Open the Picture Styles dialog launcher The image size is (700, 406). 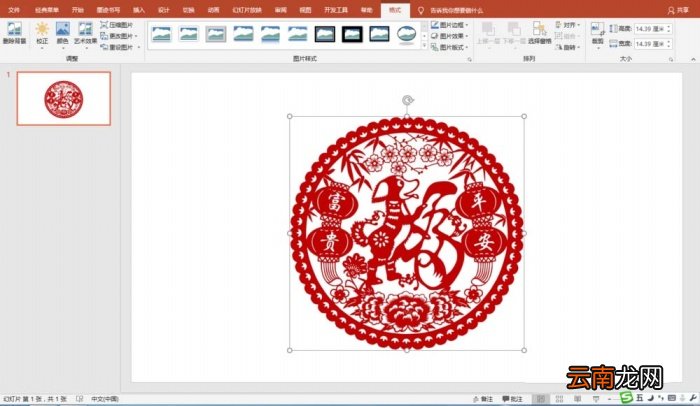click(469, 59)
